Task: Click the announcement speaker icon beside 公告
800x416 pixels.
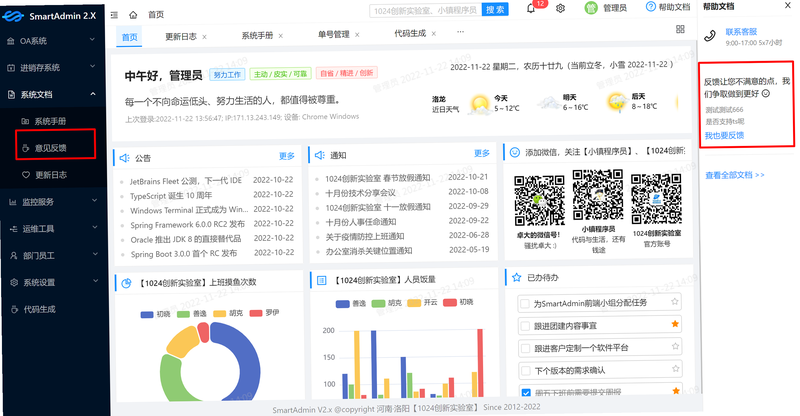Action: coord(124,158)
